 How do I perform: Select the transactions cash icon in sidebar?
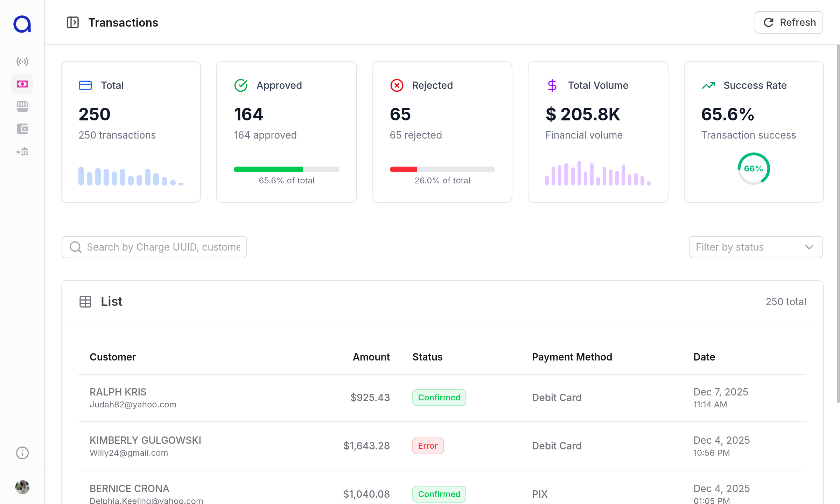pos(22,84)
